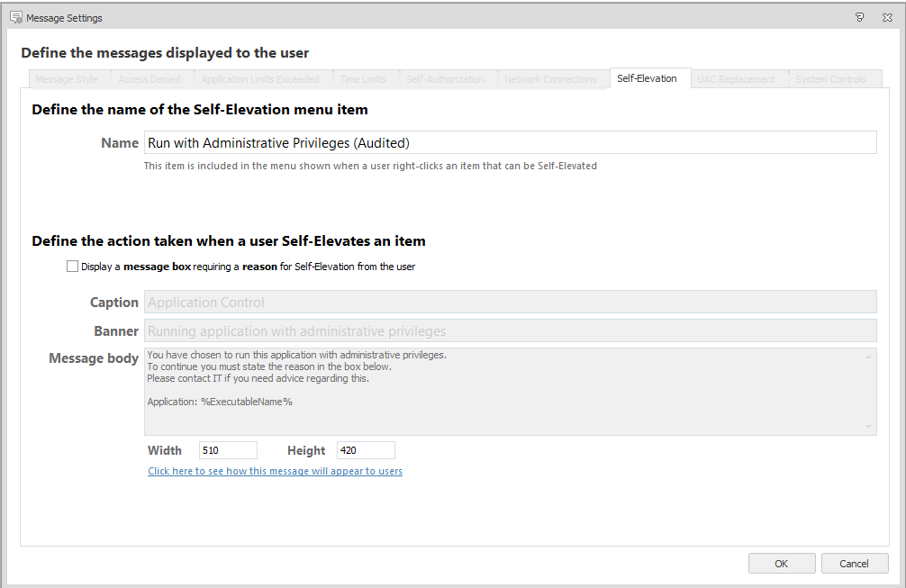Go to the Time Limits tab
This screenshot has height=588, width=906.
(x=362, y=79)
